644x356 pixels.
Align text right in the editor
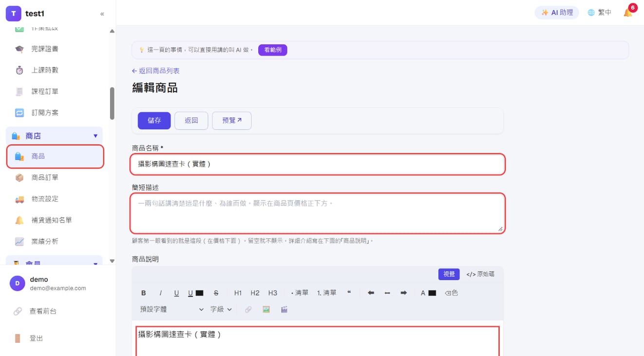point(403,293)
